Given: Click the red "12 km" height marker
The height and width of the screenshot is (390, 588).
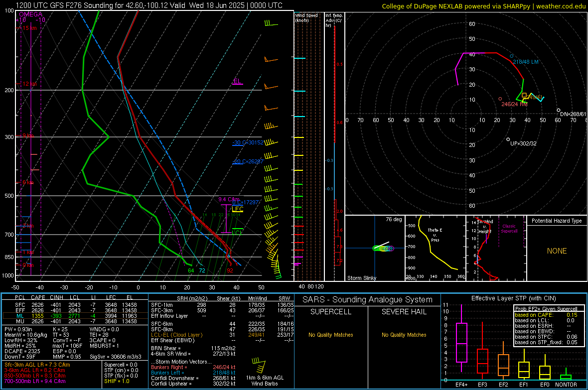Looking at the screenshot, I should 29,84.
